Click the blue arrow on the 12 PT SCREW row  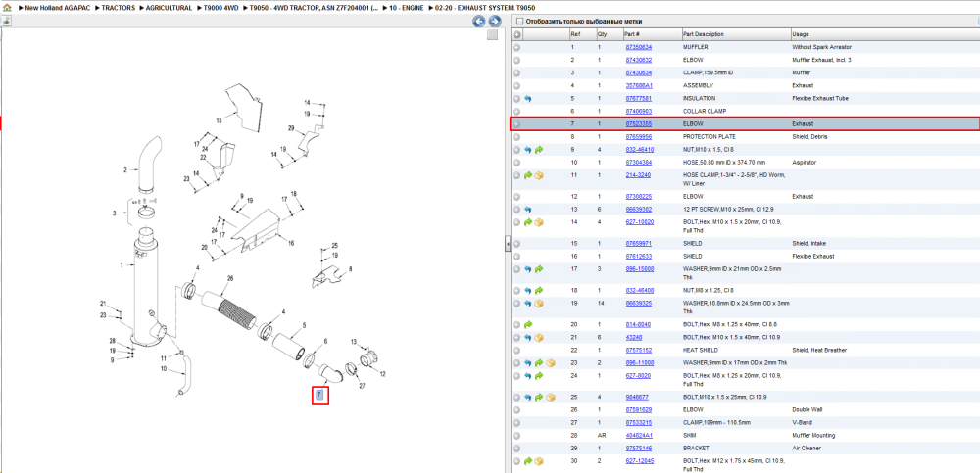coord(528,210)
